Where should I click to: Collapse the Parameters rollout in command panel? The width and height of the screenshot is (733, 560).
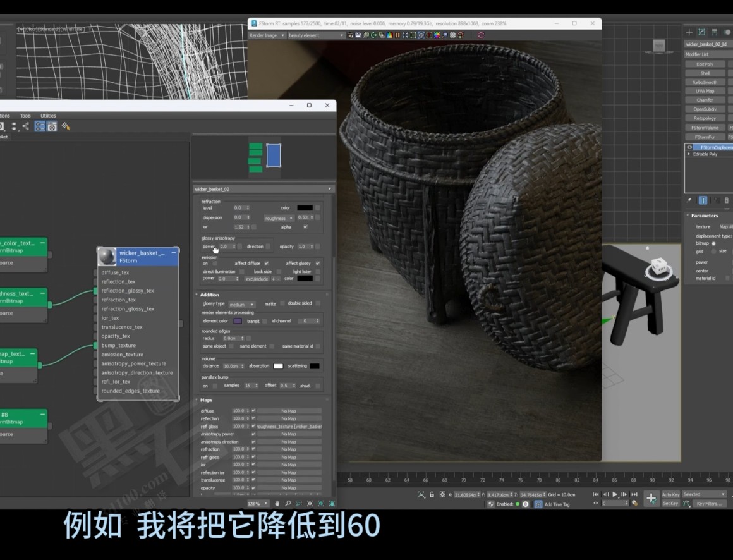click(x=688, y=216)
